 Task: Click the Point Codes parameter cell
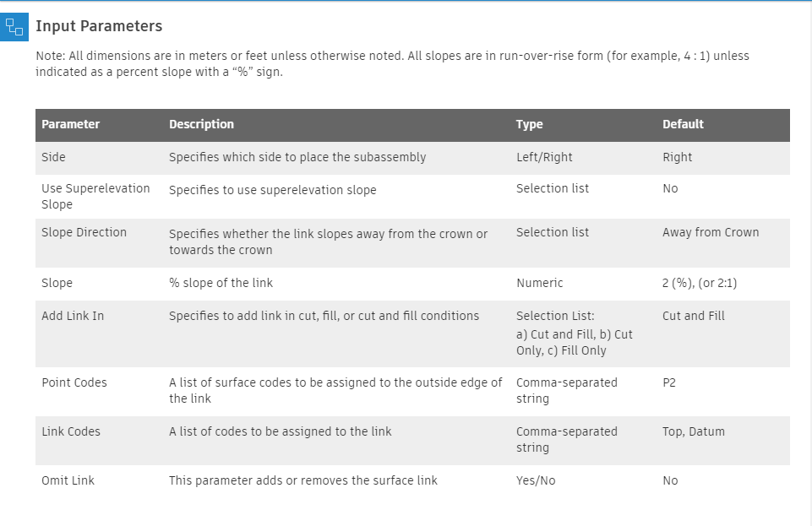click(x=74, y=382)
